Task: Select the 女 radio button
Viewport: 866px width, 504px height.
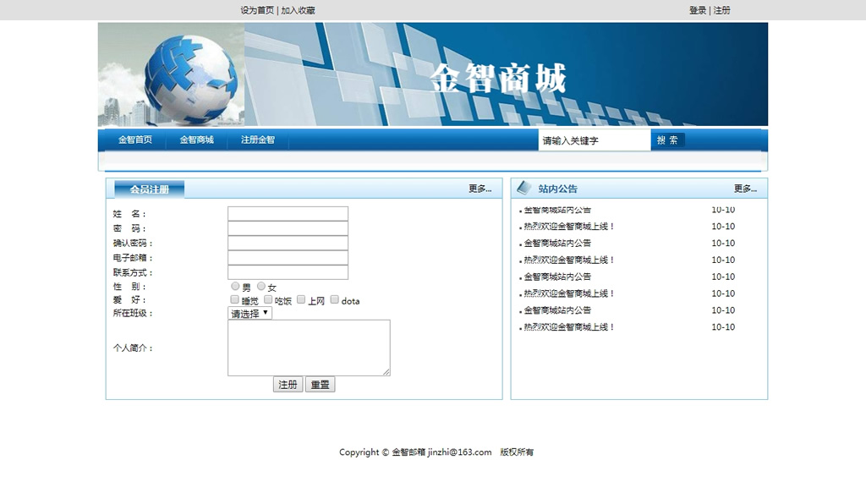Action: pos(261,287)
